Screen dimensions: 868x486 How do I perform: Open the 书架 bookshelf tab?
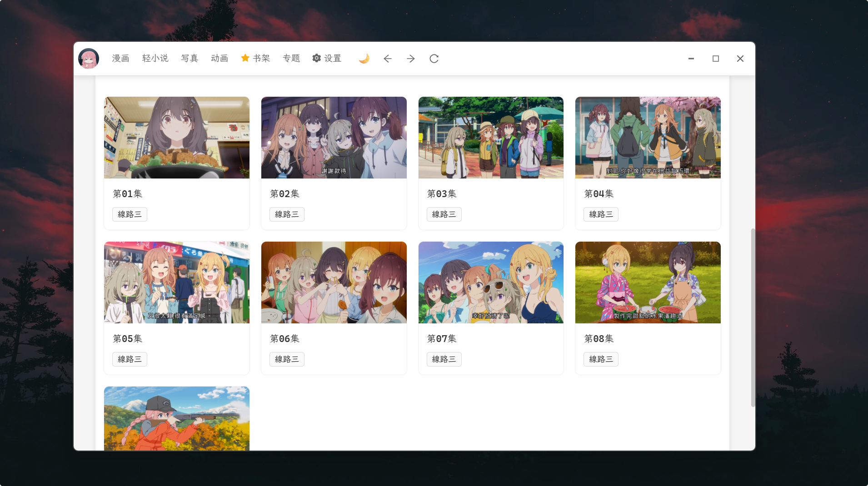[255, 59]
